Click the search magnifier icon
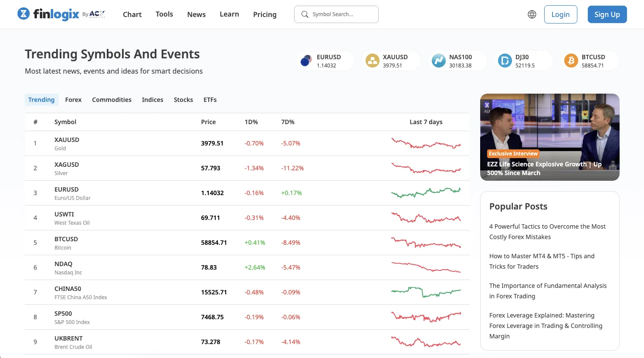Image resolution: width=644 pixels, height=358 pixels. (305, 14)
